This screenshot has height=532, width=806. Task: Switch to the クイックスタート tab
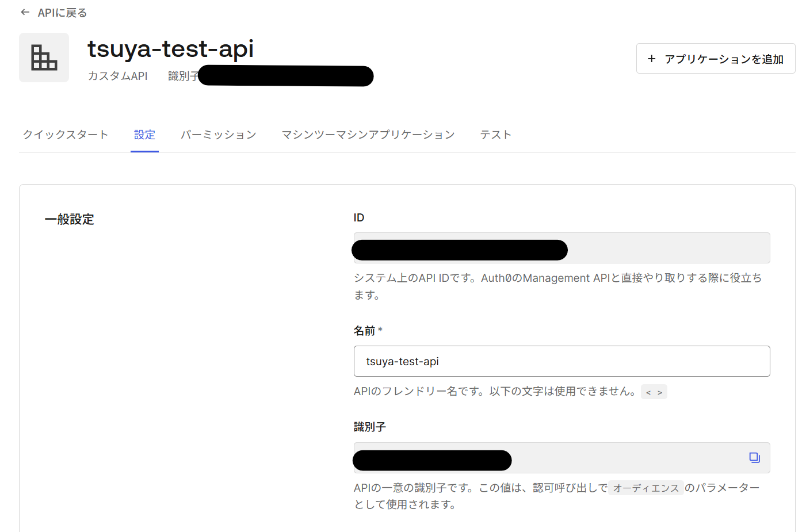(x=65, y=134)
